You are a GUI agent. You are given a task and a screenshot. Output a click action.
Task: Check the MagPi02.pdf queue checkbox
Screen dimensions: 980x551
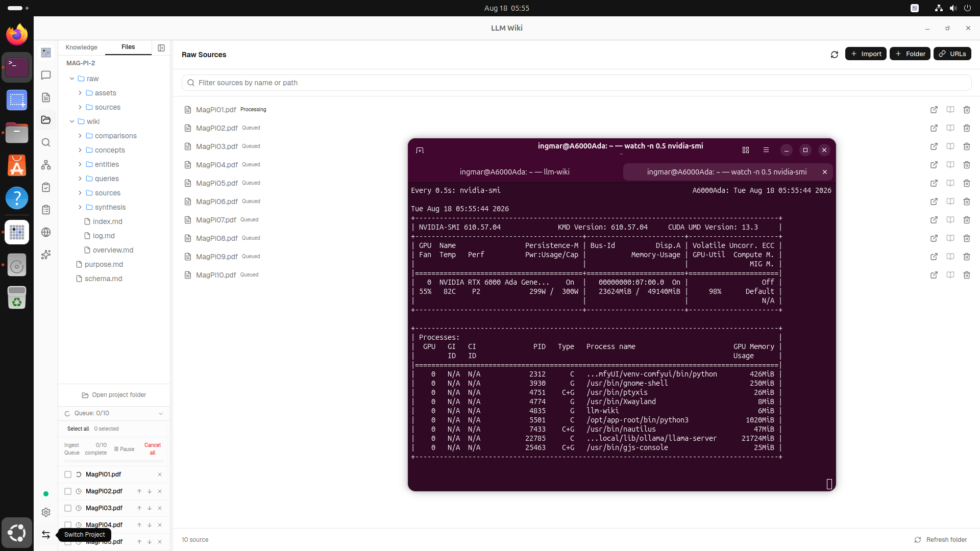coord(68,491)
